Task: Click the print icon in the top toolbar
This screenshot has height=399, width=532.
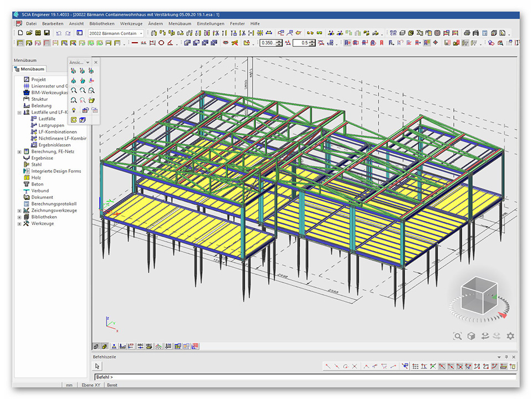Action: (467, 33)
